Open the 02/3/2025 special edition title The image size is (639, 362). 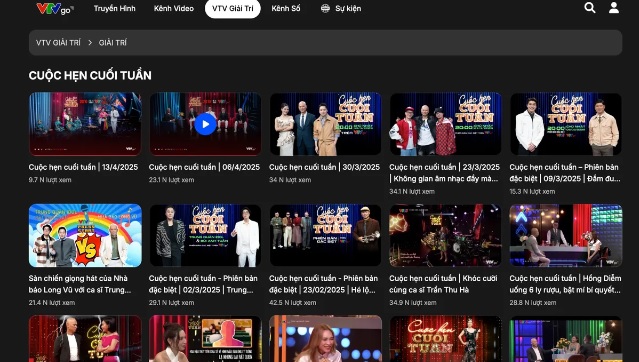(x=203, y=284)
